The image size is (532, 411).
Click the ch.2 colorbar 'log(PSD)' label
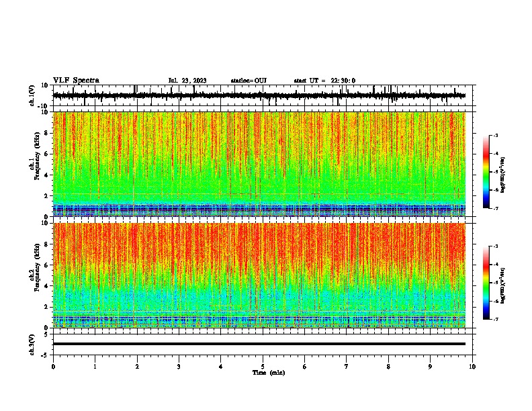click(x=503, y=285)
